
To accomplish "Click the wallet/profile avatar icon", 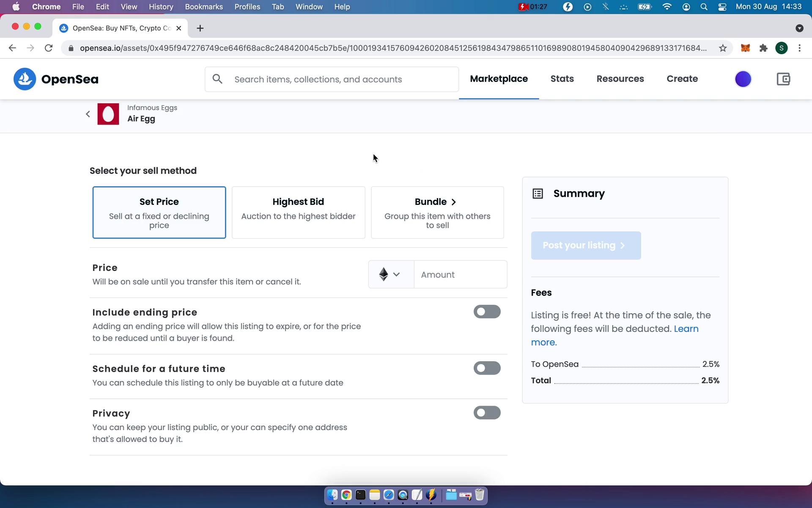I will pos(743,78).
